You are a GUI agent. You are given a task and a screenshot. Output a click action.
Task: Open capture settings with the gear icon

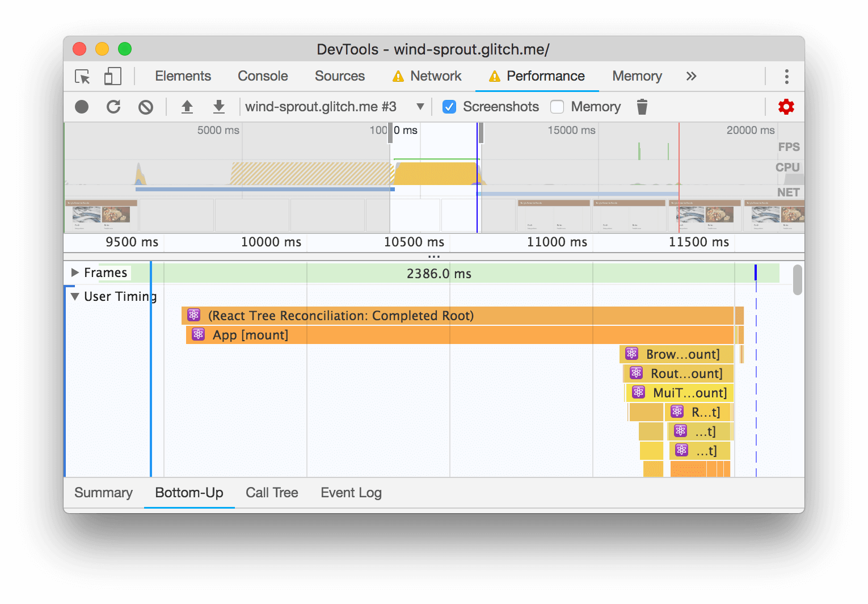[786, 106]
